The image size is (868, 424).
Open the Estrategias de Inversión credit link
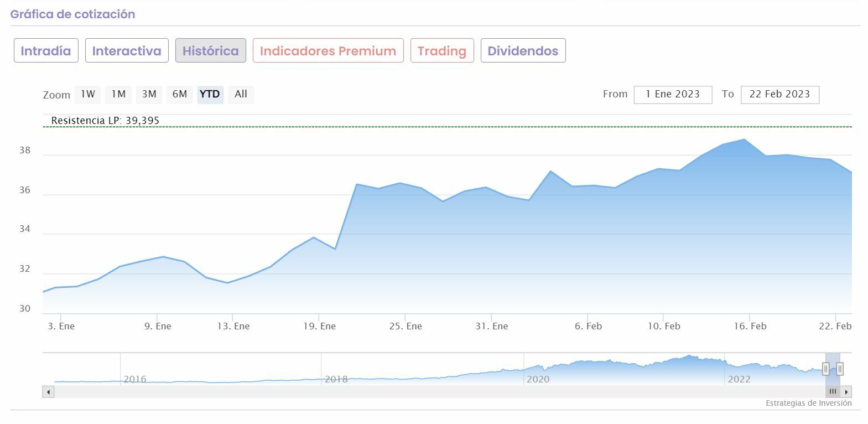808,403
